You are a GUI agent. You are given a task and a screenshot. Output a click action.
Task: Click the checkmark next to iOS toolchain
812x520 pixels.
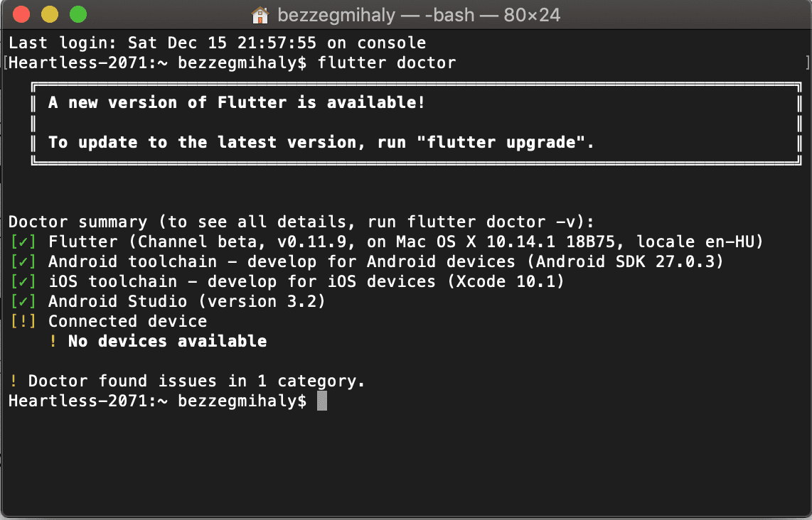pos(23,281)
